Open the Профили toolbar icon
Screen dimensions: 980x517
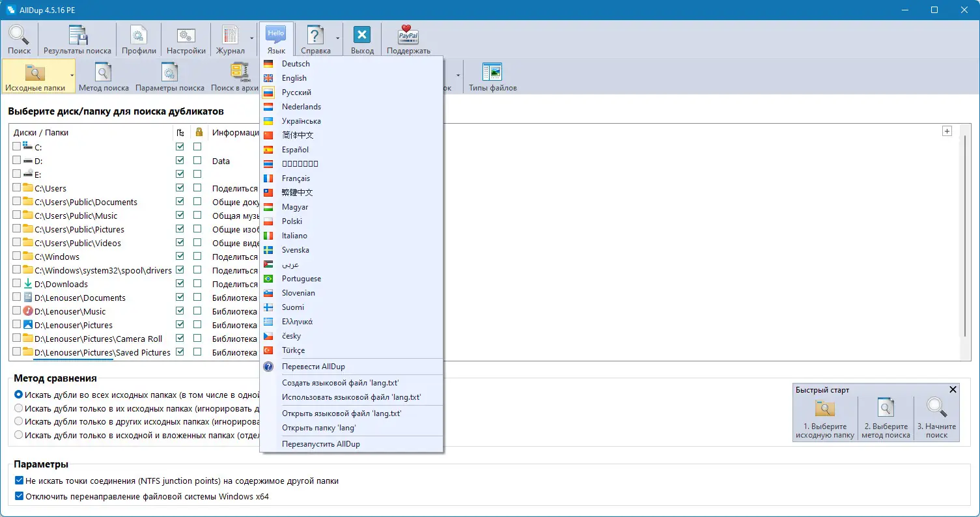click(139, 35)
